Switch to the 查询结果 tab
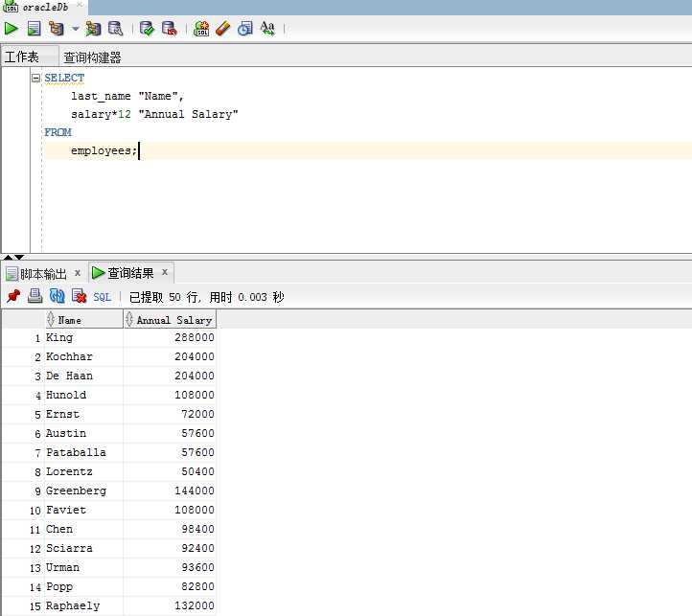The image size is (692, 616). click(130, 273)
